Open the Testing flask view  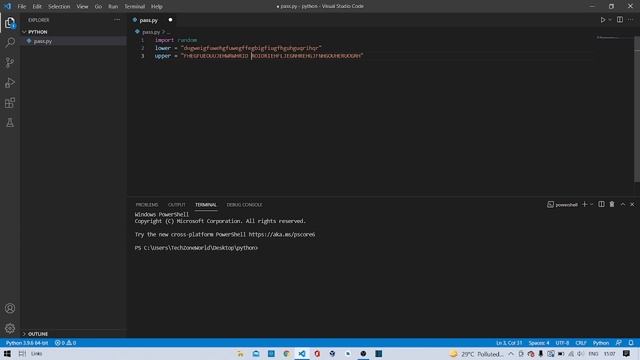click(10, 122)
